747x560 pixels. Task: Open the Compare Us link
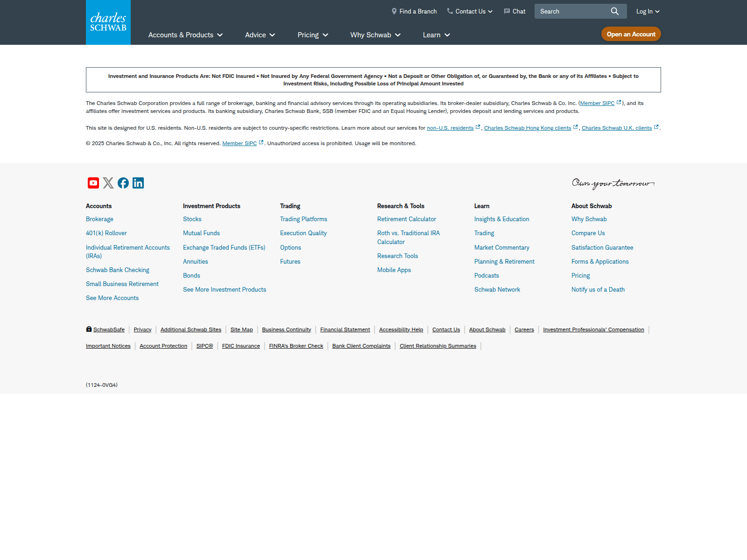tap(588, 233)
